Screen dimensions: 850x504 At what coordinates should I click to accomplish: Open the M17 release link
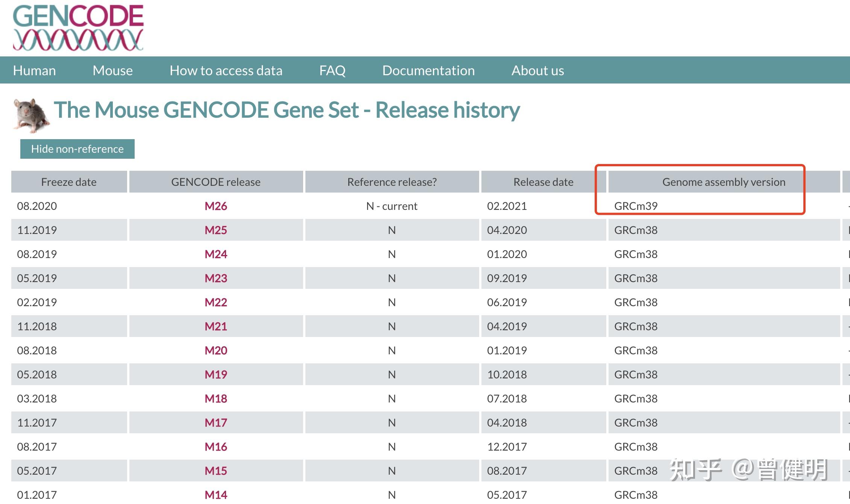click(x=216, y=423)
